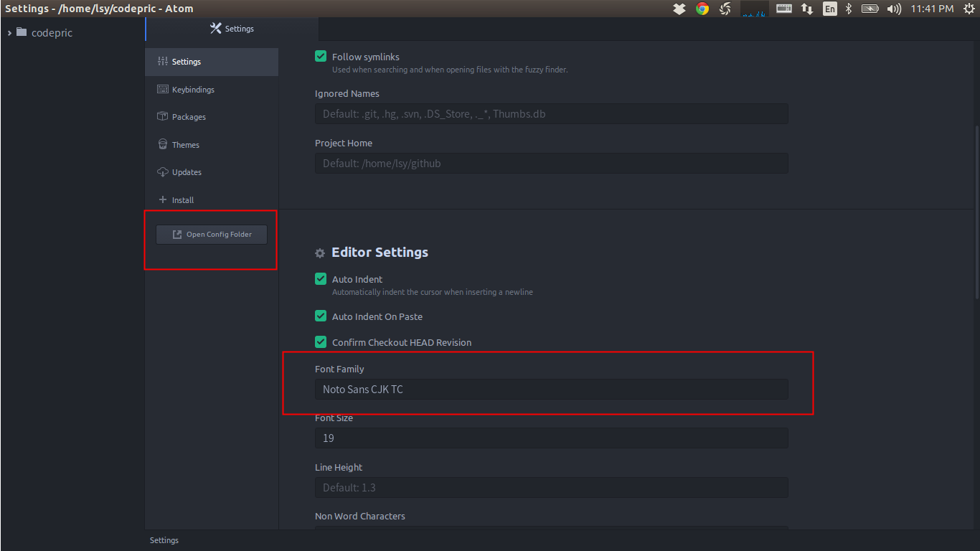Click the Line Height input field

point(551,488)
